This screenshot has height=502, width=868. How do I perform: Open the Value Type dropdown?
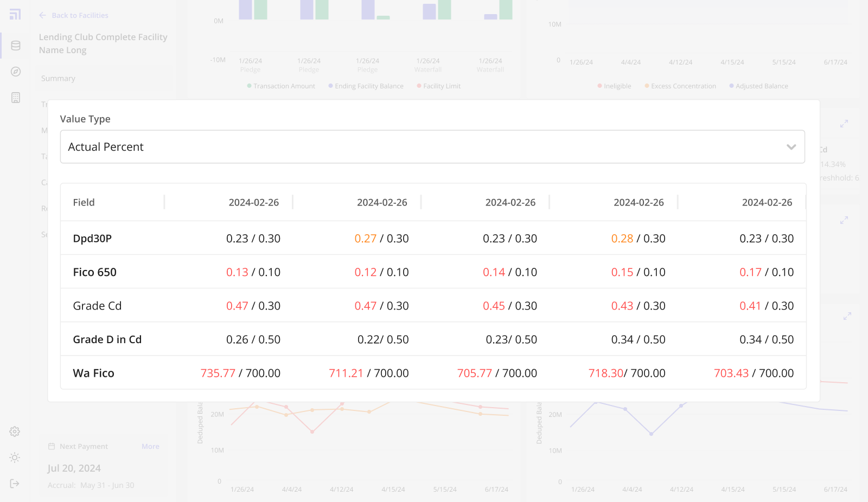(x=432, y=147)
